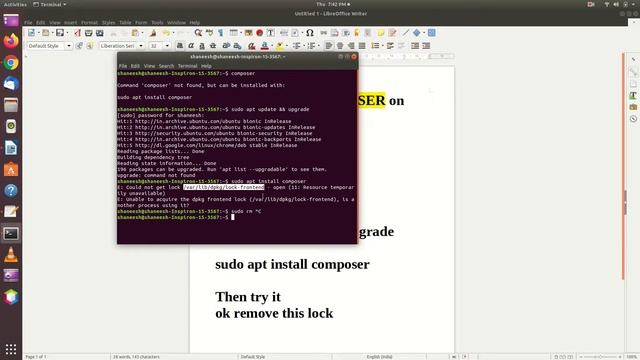
Task: Select the Insert Line drawing tool
Action: [x=406, y=33]
